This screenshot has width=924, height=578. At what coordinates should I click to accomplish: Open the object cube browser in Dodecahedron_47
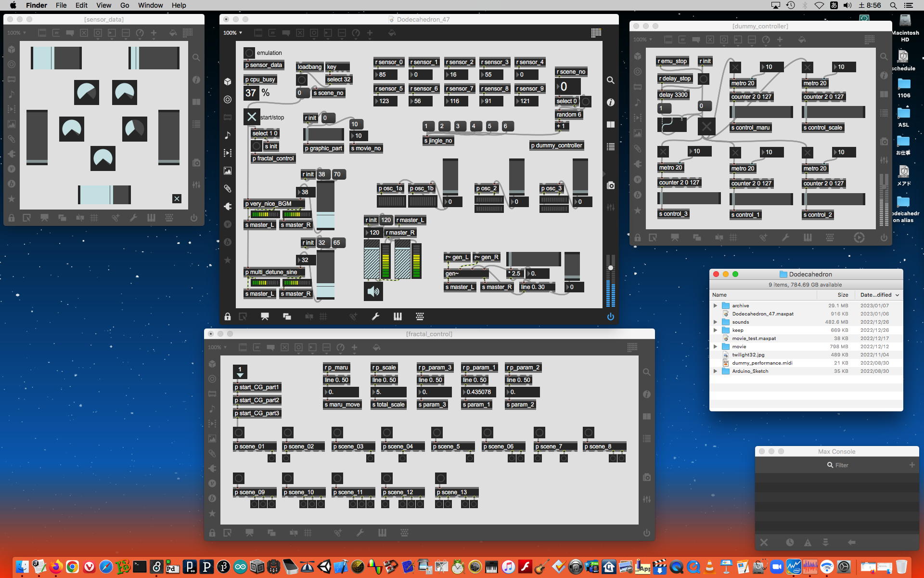228,81
